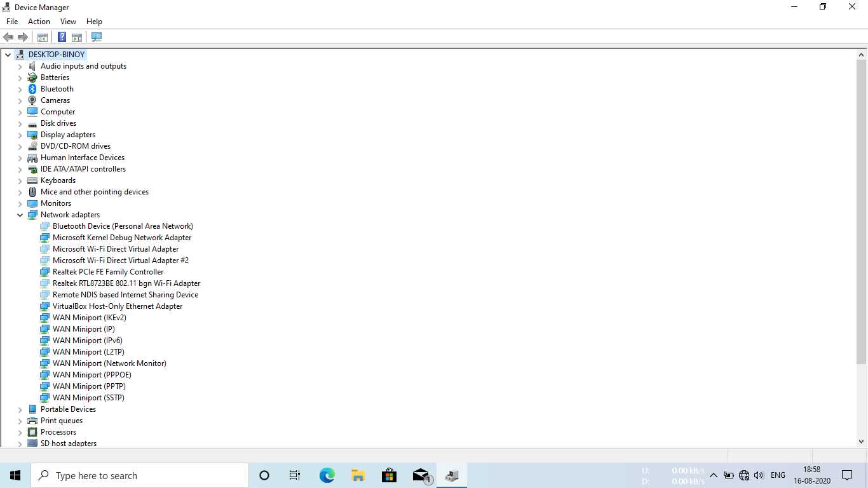
Task: Select WAN Miniport (IKEv2) entry
Action: [90, 318]
